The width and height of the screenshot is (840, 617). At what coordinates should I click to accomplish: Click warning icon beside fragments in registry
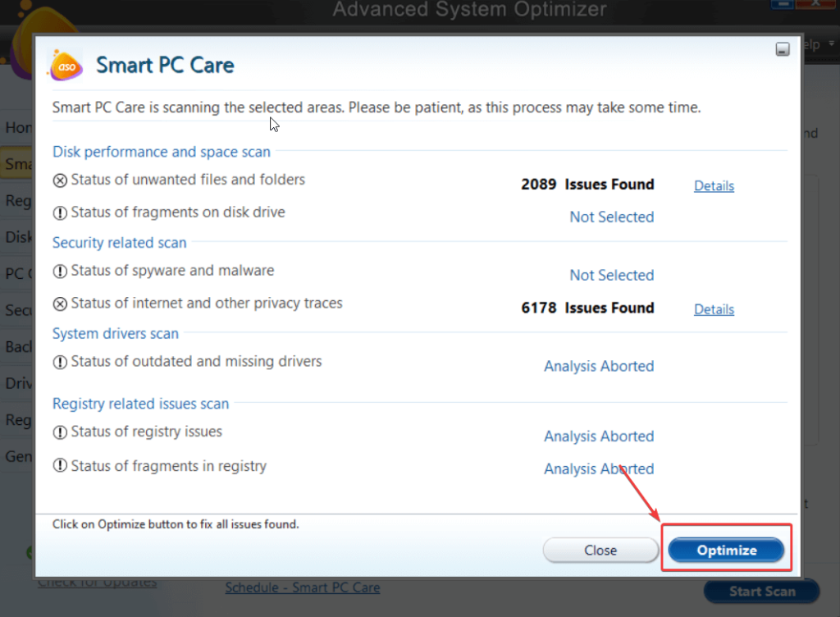point(60,467)
